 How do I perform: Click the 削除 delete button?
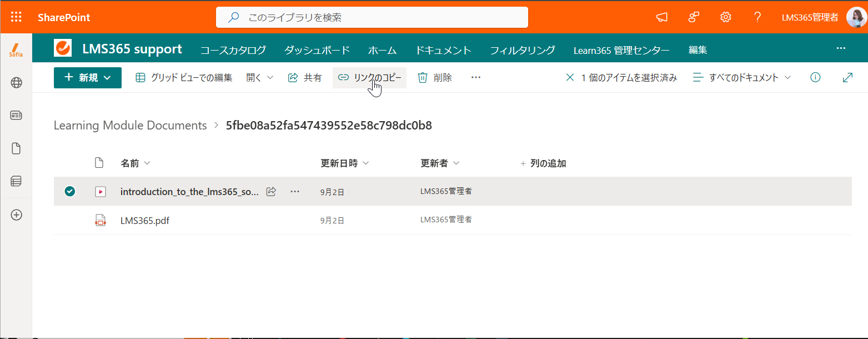point(435,78)
